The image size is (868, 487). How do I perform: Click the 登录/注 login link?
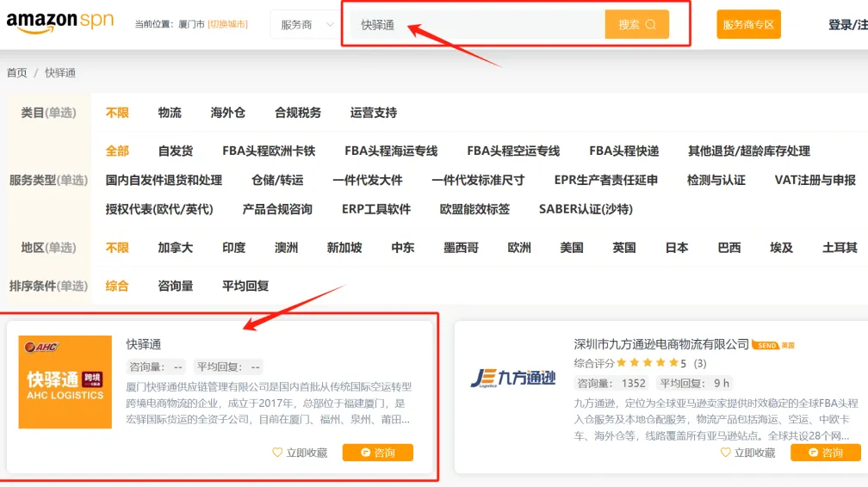(x=847, y=25)
